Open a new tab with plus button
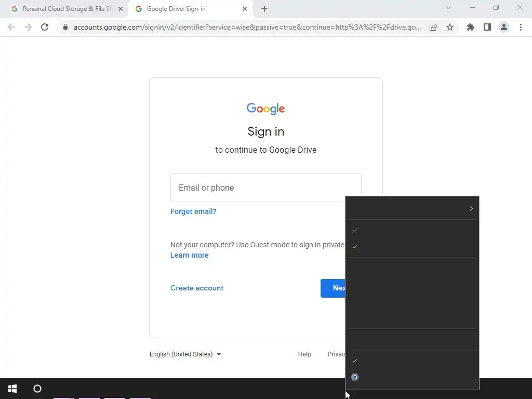Screen dimensions: 532x399 [x=264, y=9]
